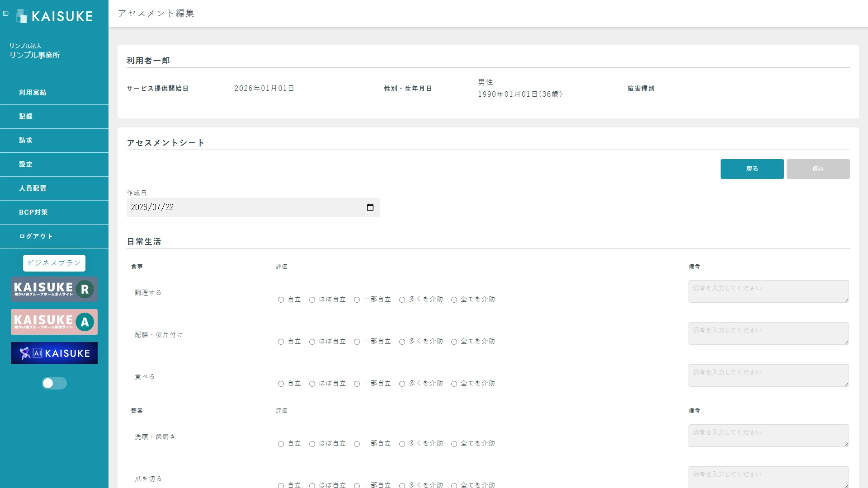Viewport: 868px width, 488px height.
Task: Click the ビジネスプラン button
Action: point(54,263)
